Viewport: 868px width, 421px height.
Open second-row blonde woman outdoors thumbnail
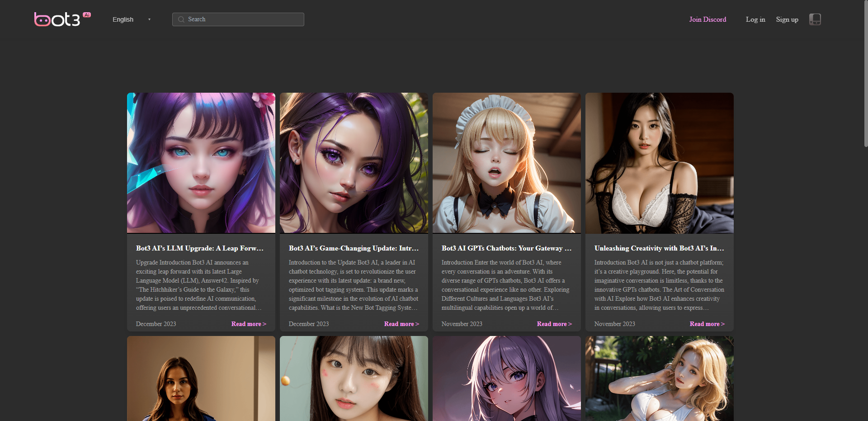point(660,378)
